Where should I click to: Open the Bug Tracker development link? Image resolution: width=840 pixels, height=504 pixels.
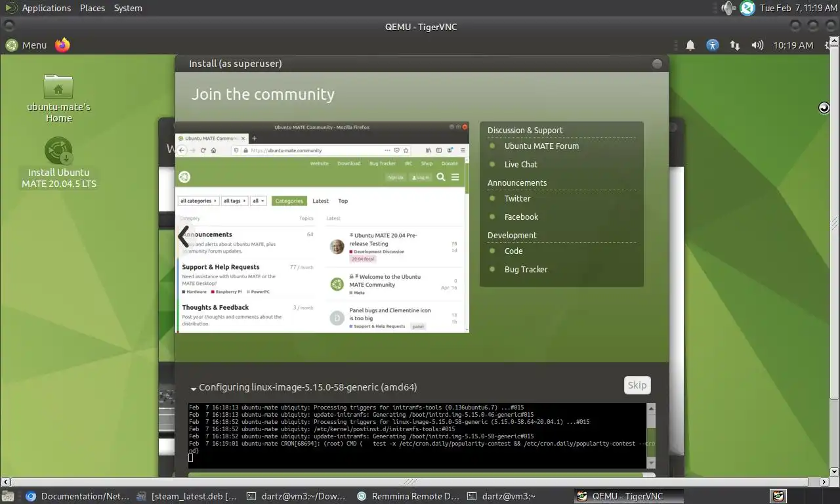526,269
